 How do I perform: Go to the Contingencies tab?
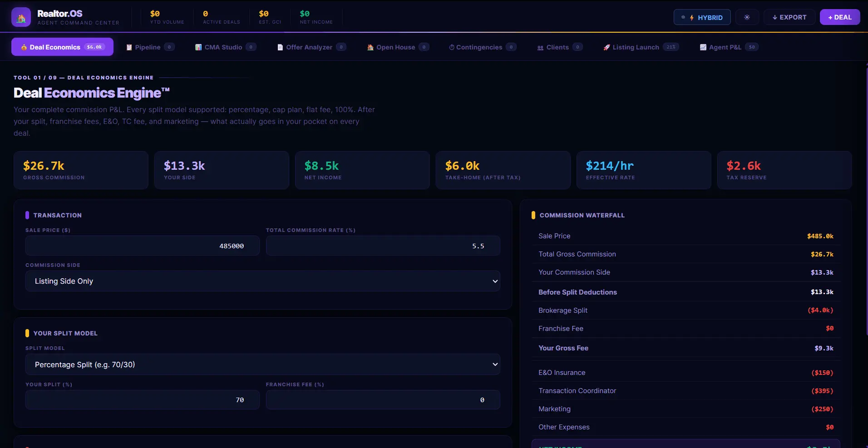[x=483, y=47]
